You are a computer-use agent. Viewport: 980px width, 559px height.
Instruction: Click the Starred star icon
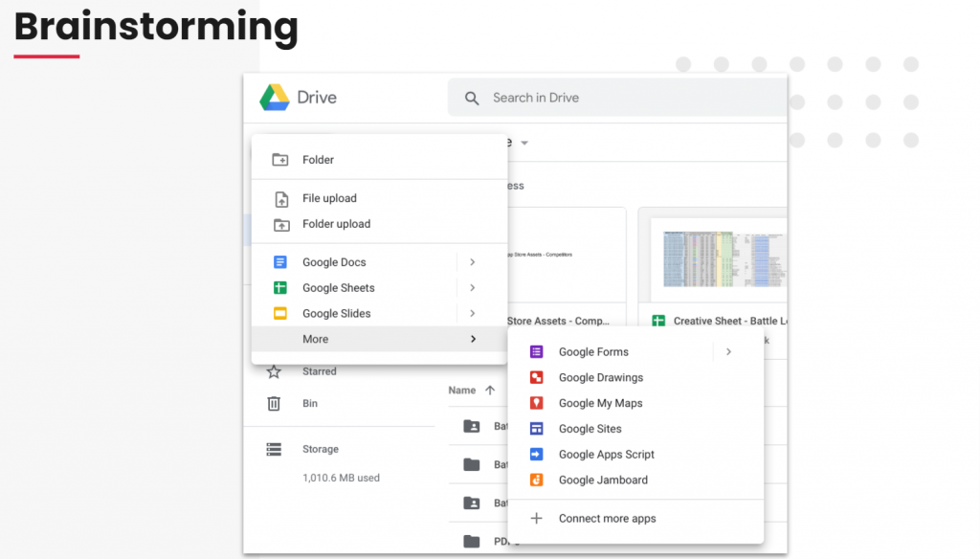(x=274, y=372)
